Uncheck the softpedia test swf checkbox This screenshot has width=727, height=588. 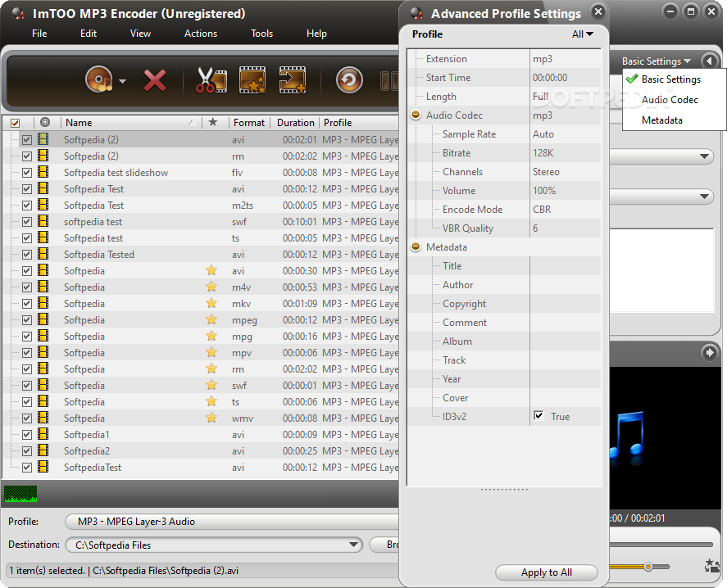[27, 221]
